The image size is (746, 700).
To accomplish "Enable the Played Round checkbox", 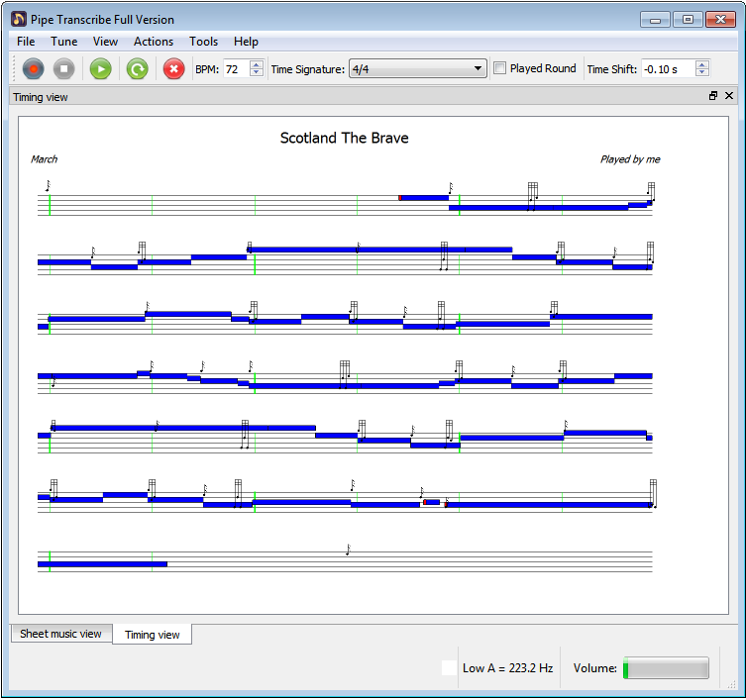I will pos(500,68).
